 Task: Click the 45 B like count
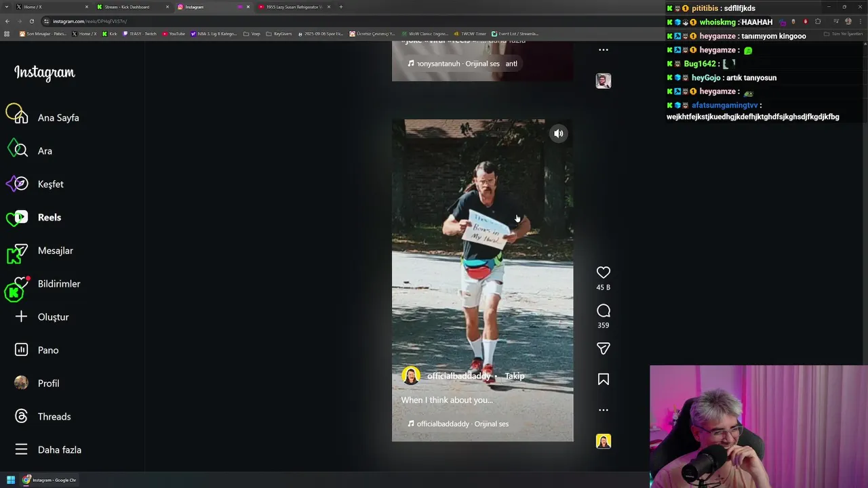click(x=604, y=287)
